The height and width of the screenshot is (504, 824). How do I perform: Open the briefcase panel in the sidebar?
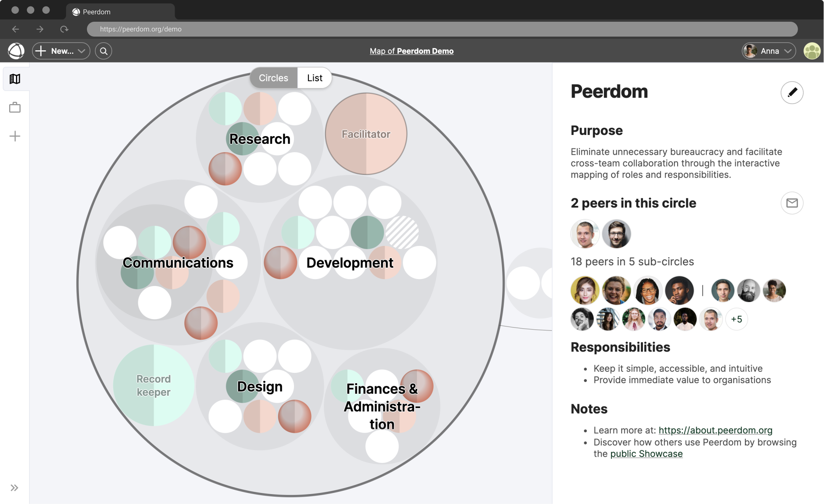coord(15,107)
